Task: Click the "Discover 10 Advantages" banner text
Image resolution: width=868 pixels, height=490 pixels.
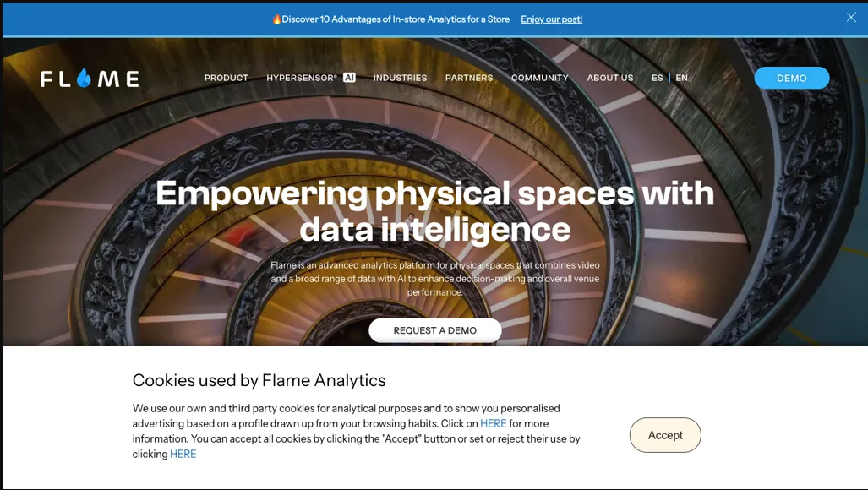Action: [x=396, y=19]
